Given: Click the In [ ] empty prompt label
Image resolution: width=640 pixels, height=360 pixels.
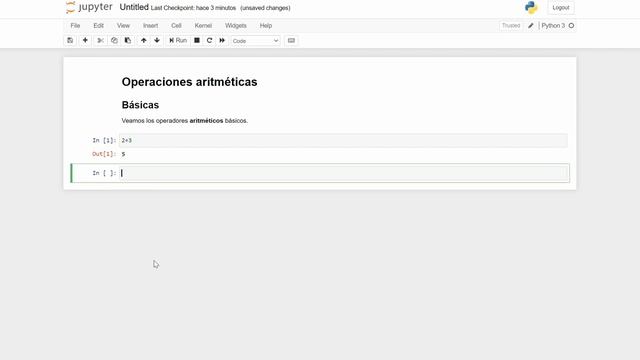Looking at the screenshot, I should 104,173.
